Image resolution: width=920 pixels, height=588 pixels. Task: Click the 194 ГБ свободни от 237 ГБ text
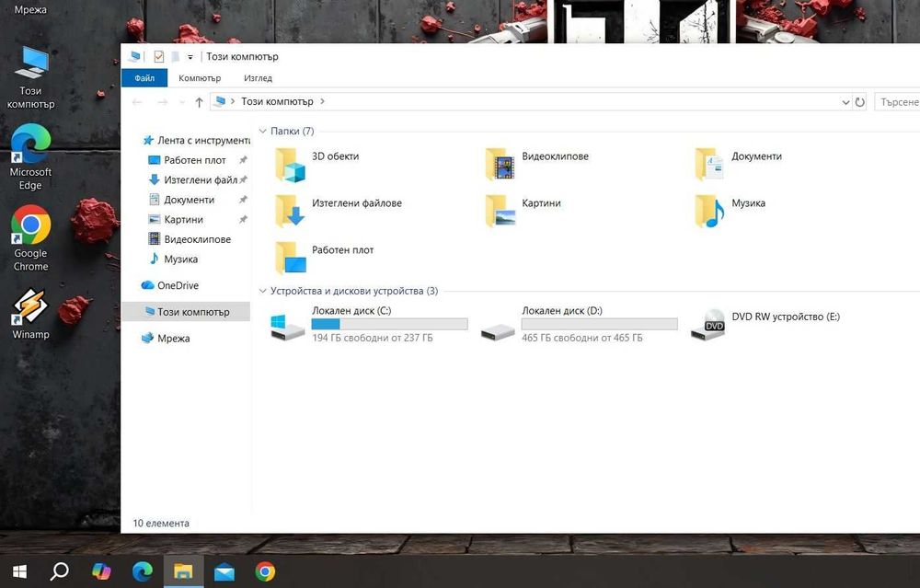(x=372, y=338)
